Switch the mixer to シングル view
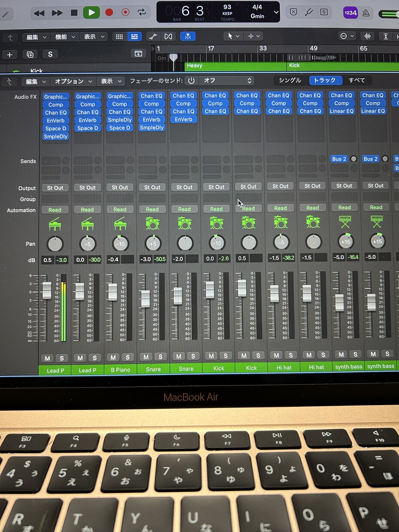The height and width of the screenshot is (532, 399). 290,80
